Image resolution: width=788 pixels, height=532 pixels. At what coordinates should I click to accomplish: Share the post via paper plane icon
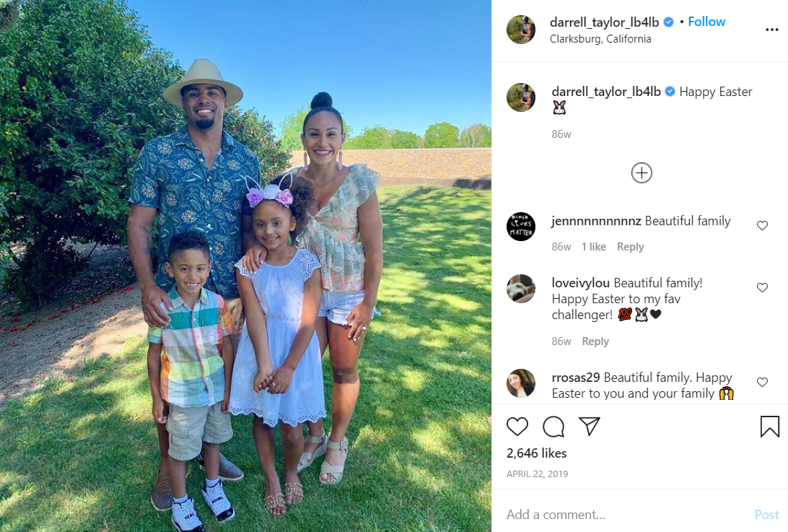click(590, 427)
